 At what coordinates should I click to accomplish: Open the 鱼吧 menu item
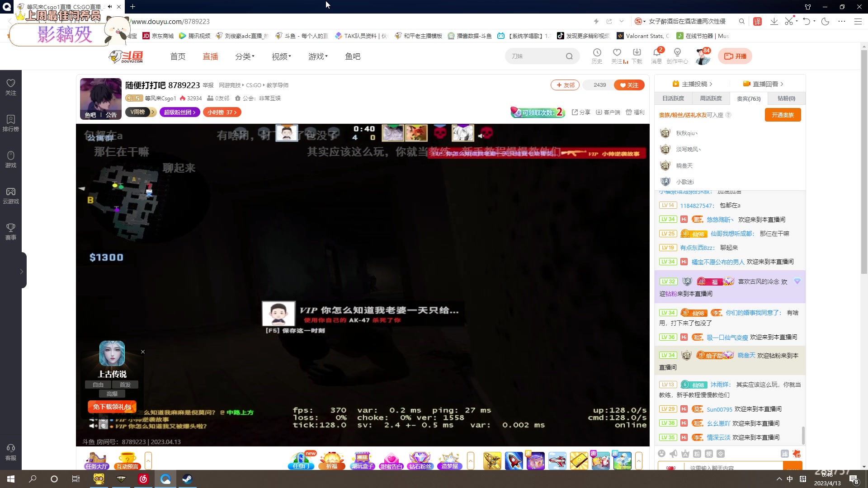352,56
